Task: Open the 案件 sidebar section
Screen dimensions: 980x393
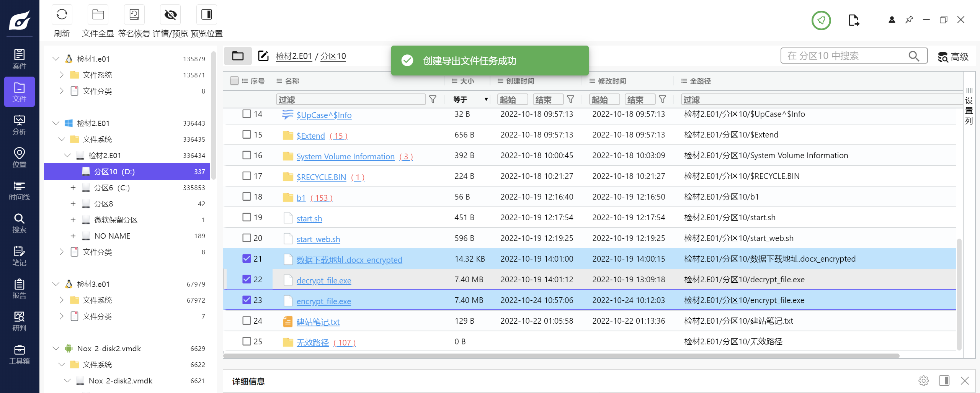Action: pyautogui.click(x=20, y=59)
